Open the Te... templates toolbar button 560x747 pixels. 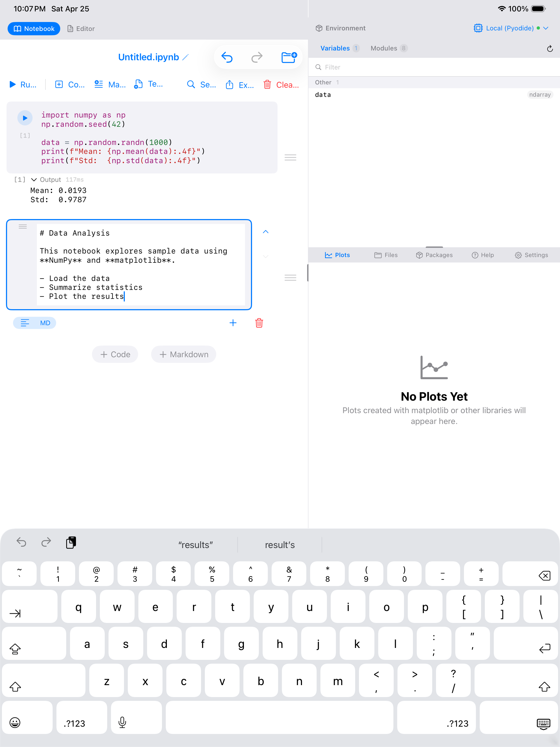coord(148,84)
